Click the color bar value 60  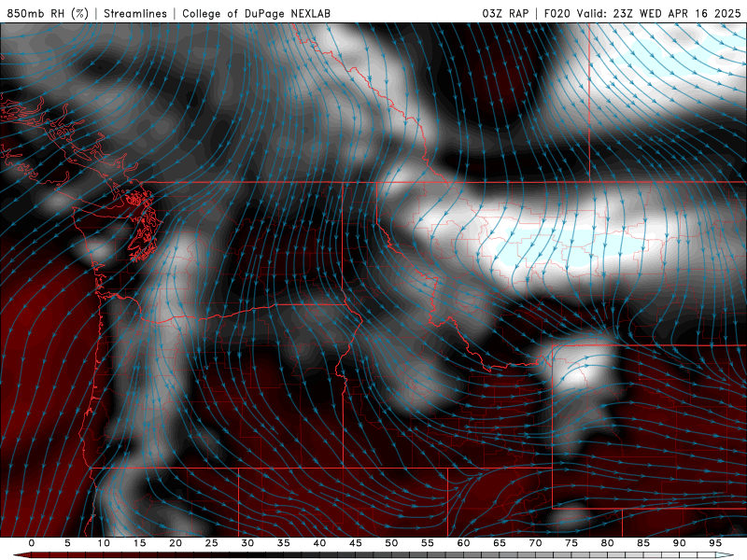tap(463, 543)
